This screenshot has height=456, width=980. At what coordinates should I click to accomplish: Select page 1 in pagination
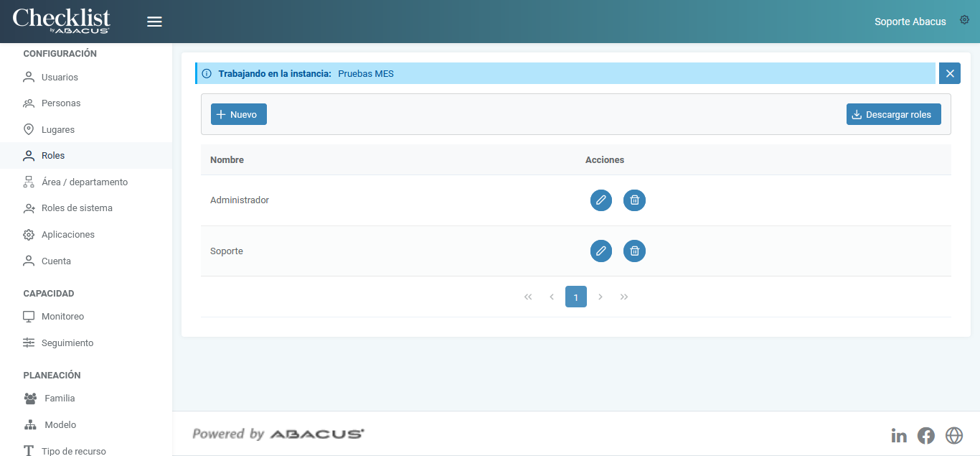coord(575,297)
